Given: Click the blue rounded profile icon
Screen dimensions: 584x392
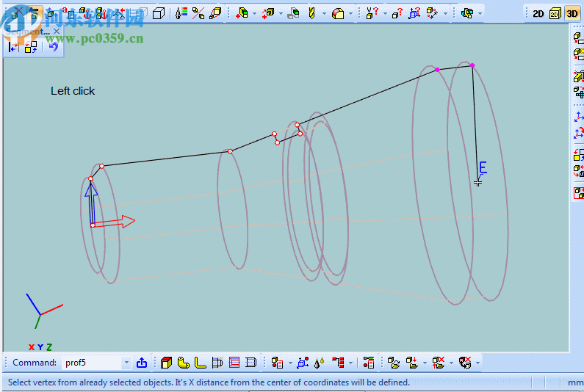Looking at the screenshot, I should (251, 363).
